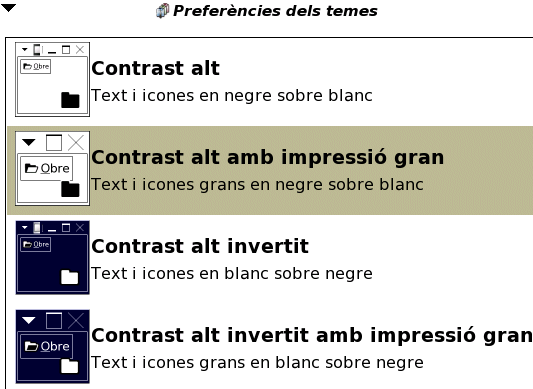Click maximize square in large print preview
Viewport: 533px width, 389px height.
(x=54, y=142)
